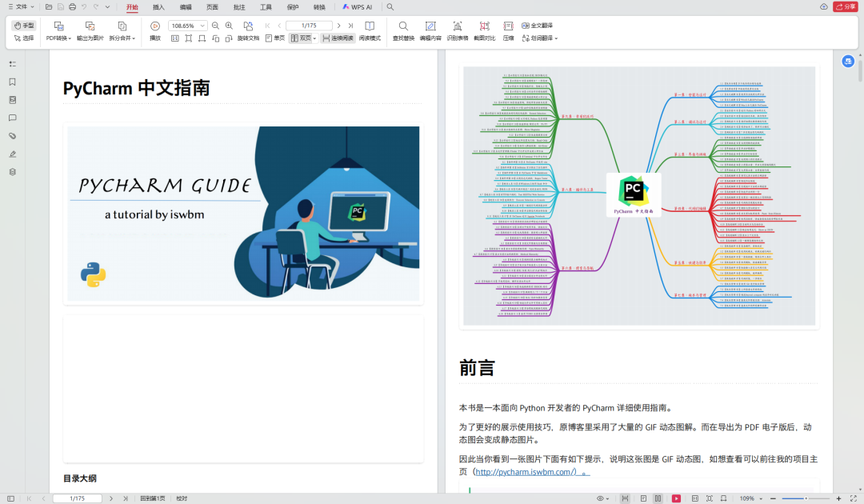The height and width of the screenshot is (504, 864).
Task: Toggle 双页 two-page view
Action: (301, 38)
